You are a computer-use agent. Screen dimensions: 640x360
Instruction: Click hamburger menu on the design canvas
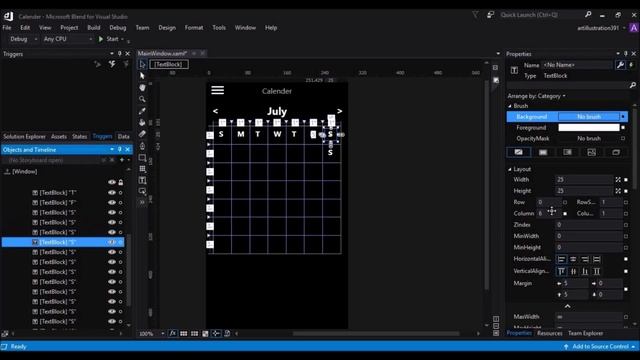click(218, 90)
